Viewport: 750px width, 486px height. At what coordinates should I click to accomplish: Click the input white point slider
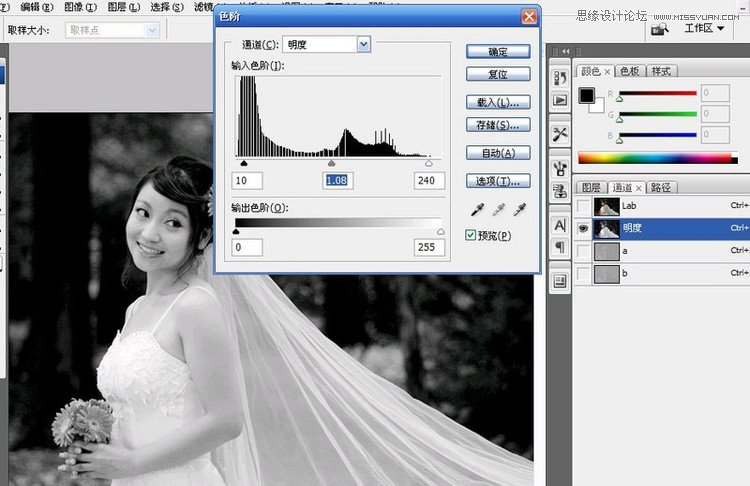(429, 163)
